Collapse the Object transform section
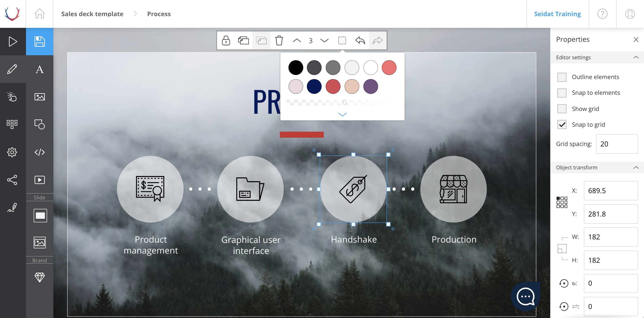Image resolution: width=644 pixels, height=318 pixels. 636,168
